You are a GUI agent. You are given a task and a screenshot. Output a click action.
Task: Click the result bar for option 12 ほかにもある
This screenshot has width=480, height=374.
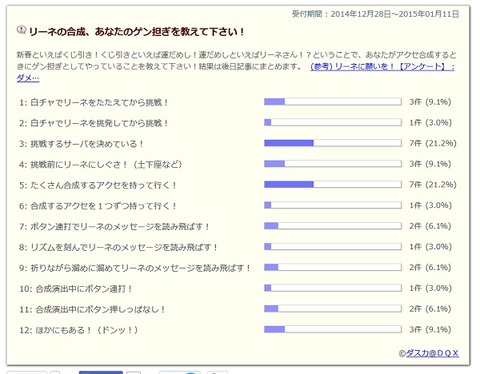click(x=333, y=329)
